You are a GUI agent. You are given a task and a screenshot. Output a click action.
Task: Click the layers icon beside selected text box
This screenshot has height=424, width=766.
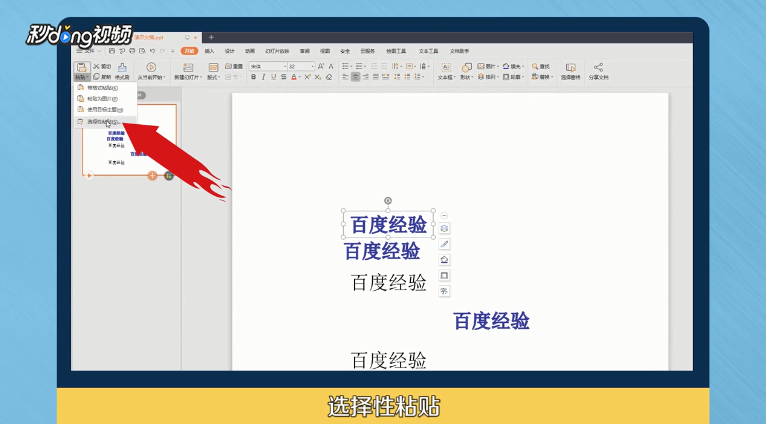(x=444, y=228)
